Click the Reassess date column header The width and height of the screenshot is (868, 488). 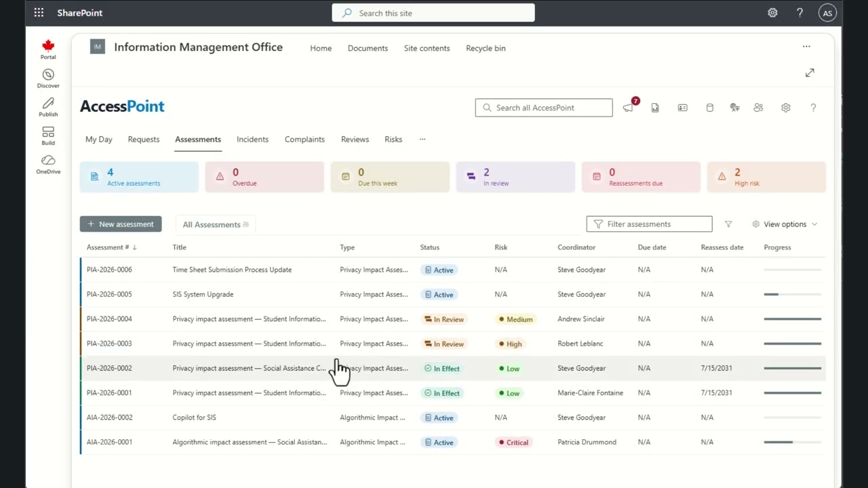pyautogui.click(x=722, y=247)
